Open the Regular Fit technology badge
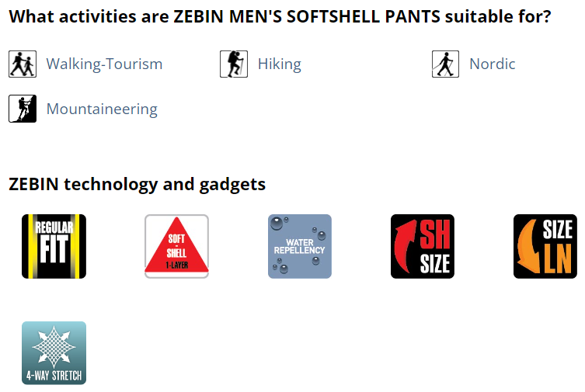The image size is (585, 392). (54, 246)
